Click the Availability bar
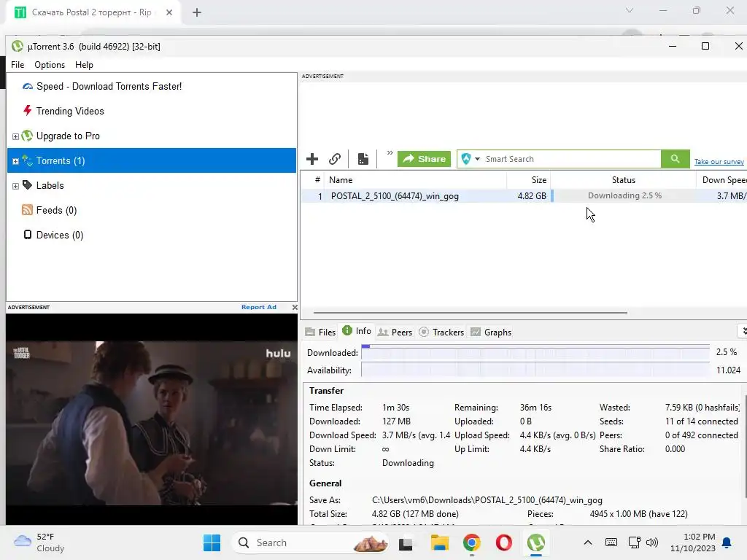 [535, 370]
